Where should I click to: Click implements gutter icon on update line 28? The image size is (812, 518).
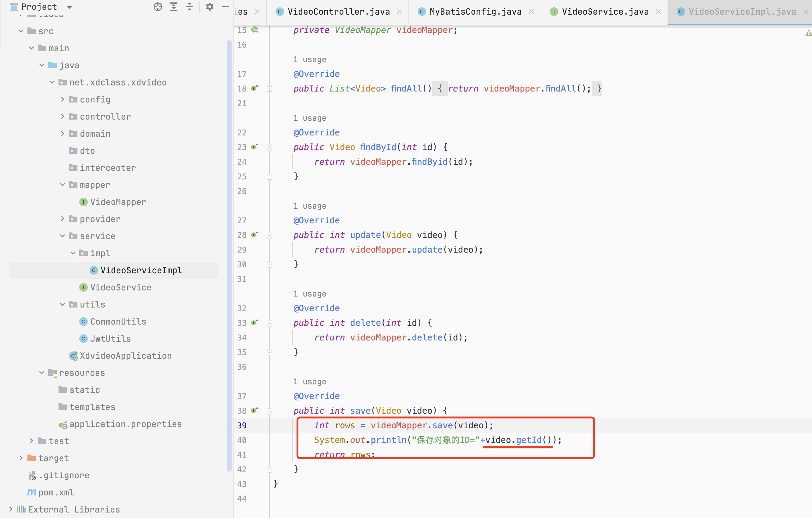tap(255, 235)
